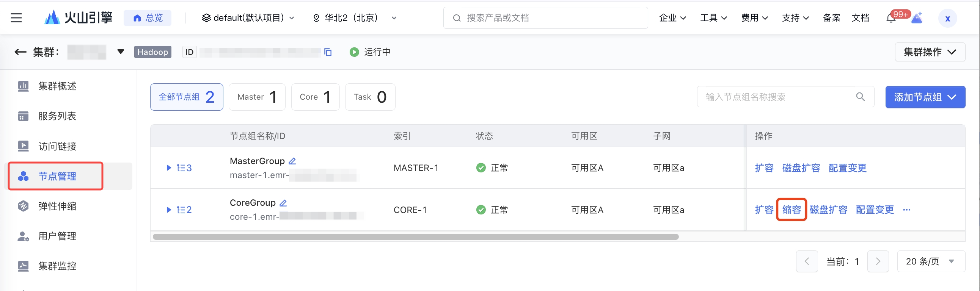Open the hamburger navigation menu

click(16, 18)
